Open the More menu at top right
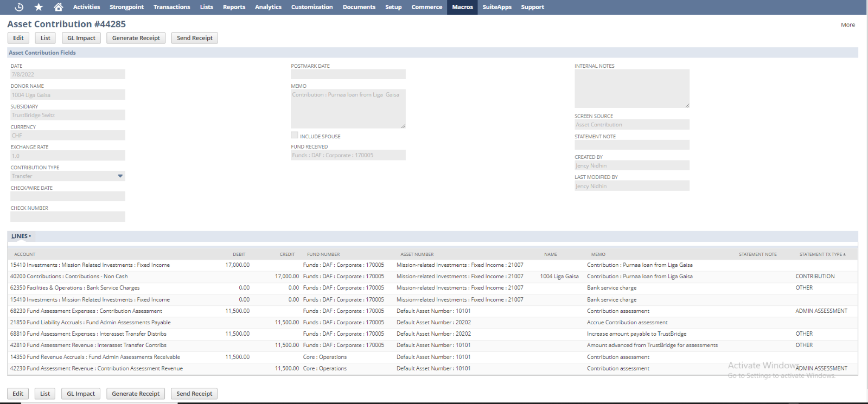Image resolution: width=868 pixels, height=404 pixels. [x=847, y=25]
